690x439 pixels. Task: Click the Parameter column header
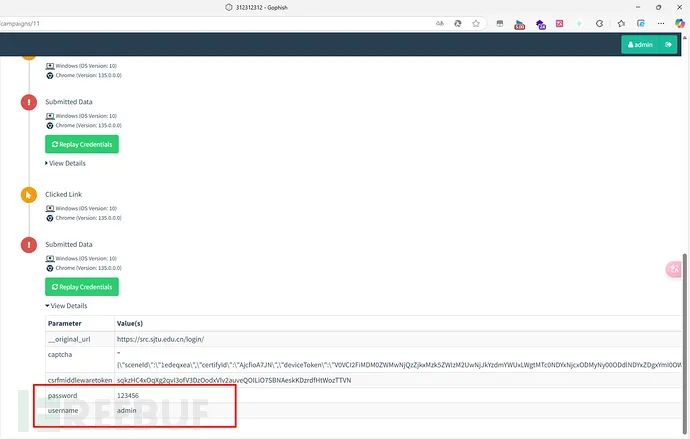(x=80, y=323)
